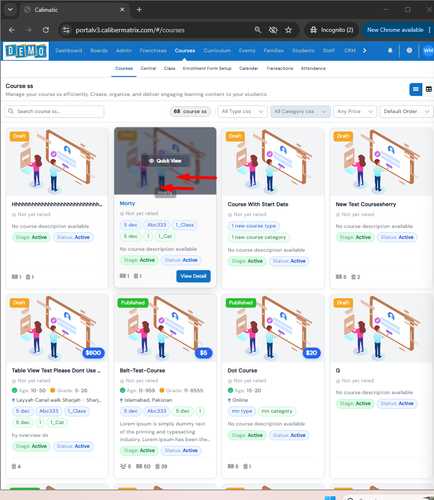
Task: Switch to table view
Action: (429, 89)
